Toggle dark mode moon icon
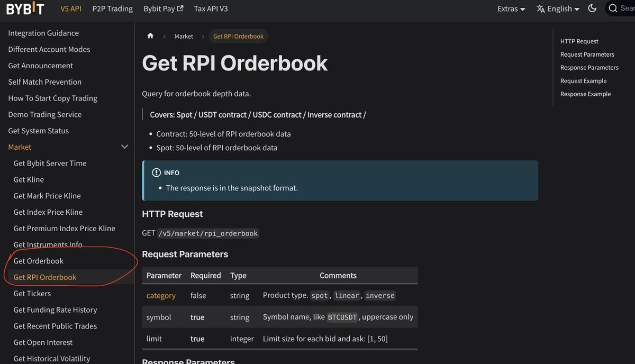 pos(592,8)
